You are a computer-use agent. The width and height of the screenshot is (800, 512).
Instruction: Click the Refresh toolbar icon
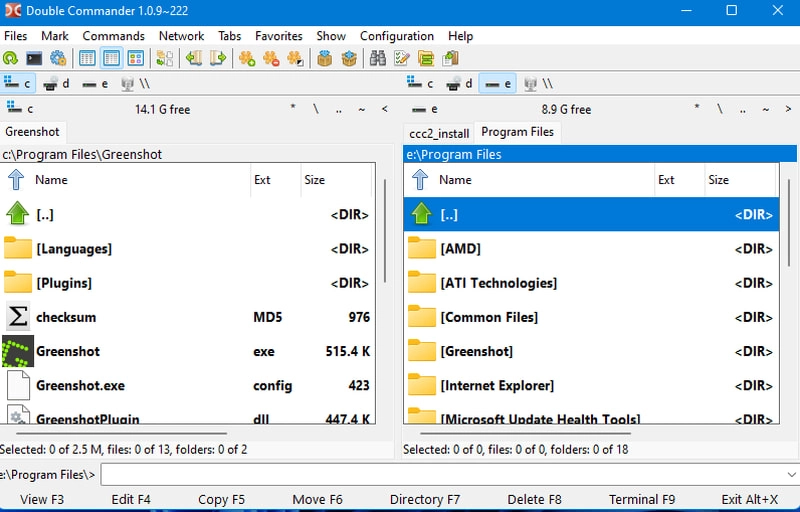tap(11, 59)
